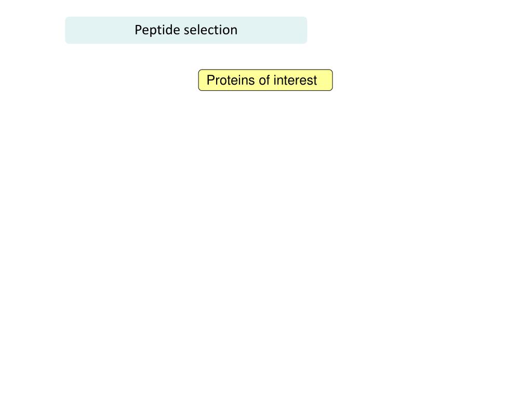Select the Proteins of interest label text
The image size is (532, 399).
[262, 81]
